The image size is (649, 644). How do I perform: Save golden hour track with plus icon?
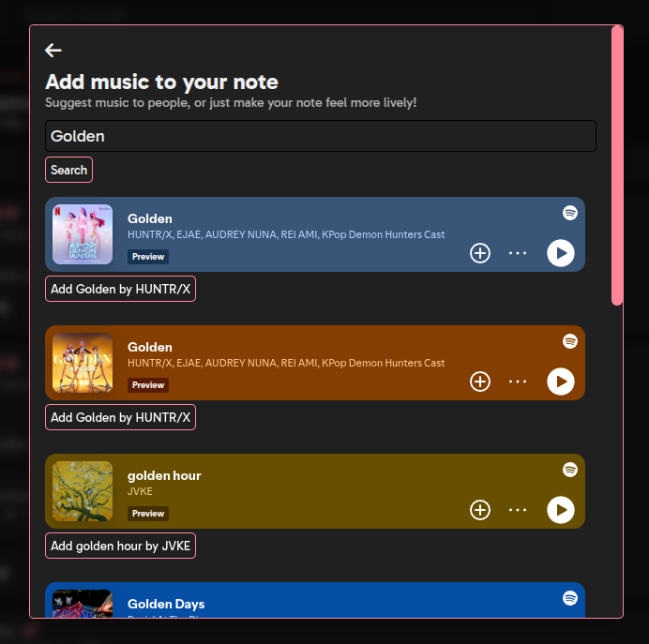479,510
